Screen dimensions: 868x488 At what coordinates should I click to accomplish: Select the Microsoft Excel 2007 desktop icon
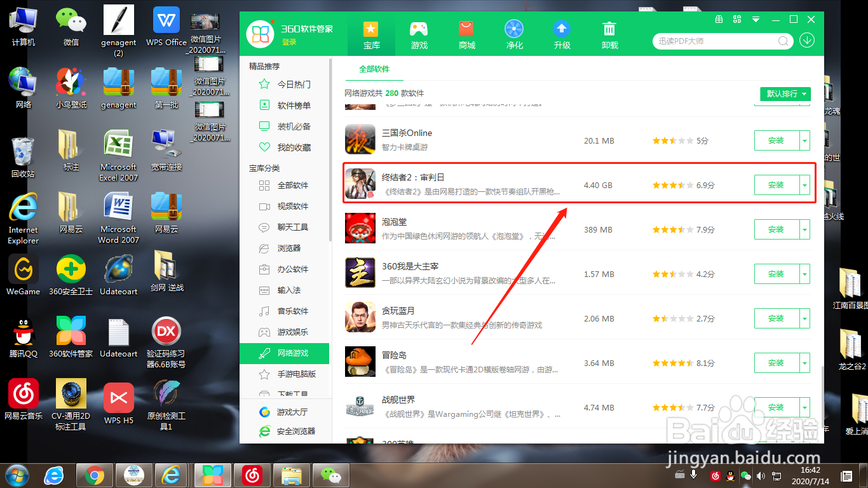119,156
